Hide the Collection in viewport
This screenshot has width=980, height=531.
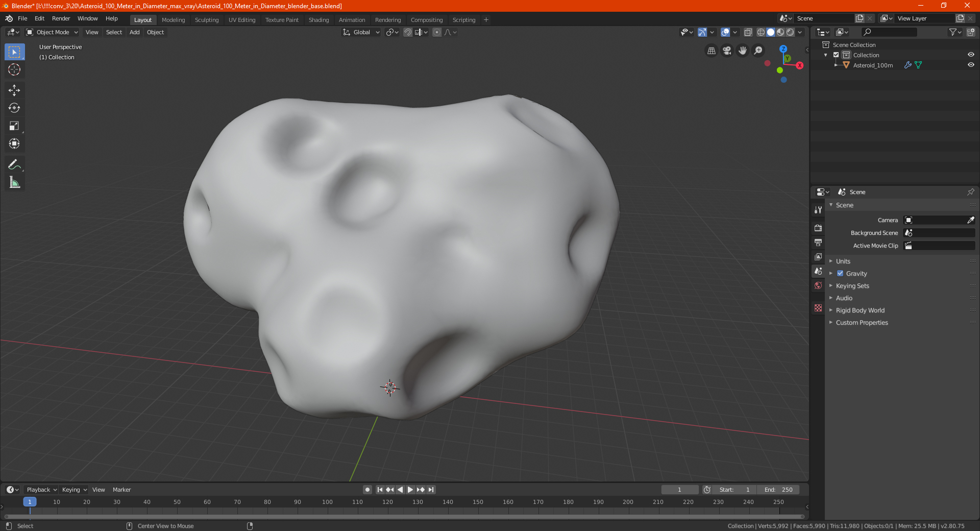[970, 55]
